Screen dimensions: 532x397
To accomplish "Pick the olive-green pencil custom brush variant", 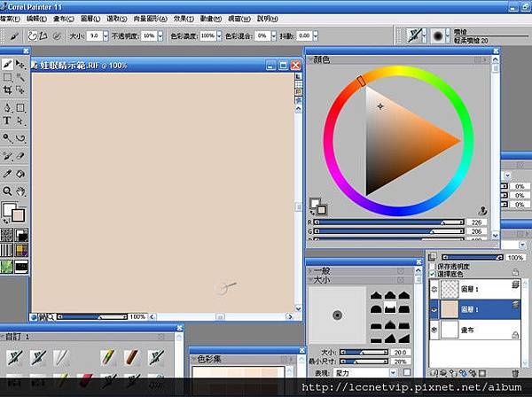I will pos(107,357).
